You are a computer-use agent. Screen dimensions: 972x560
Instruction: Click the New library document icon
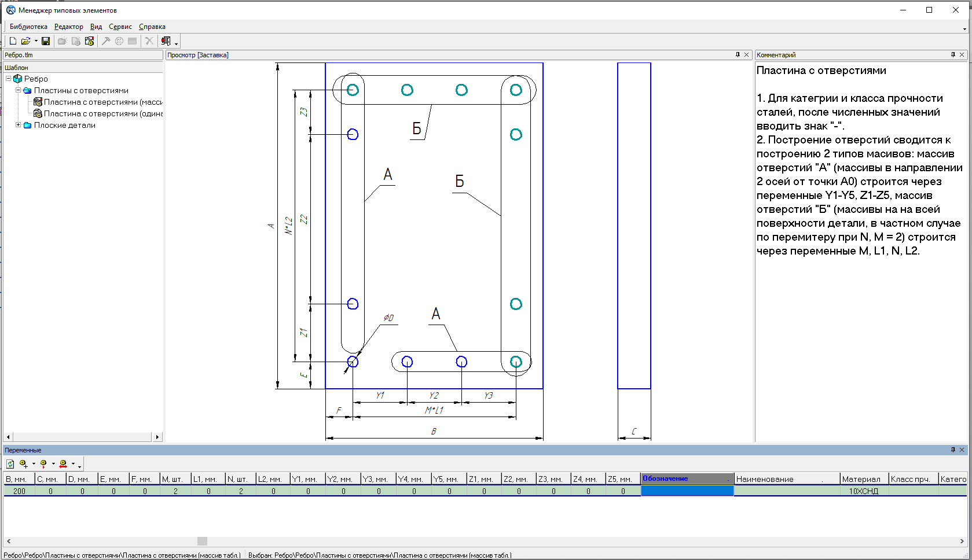pos(13,41)
